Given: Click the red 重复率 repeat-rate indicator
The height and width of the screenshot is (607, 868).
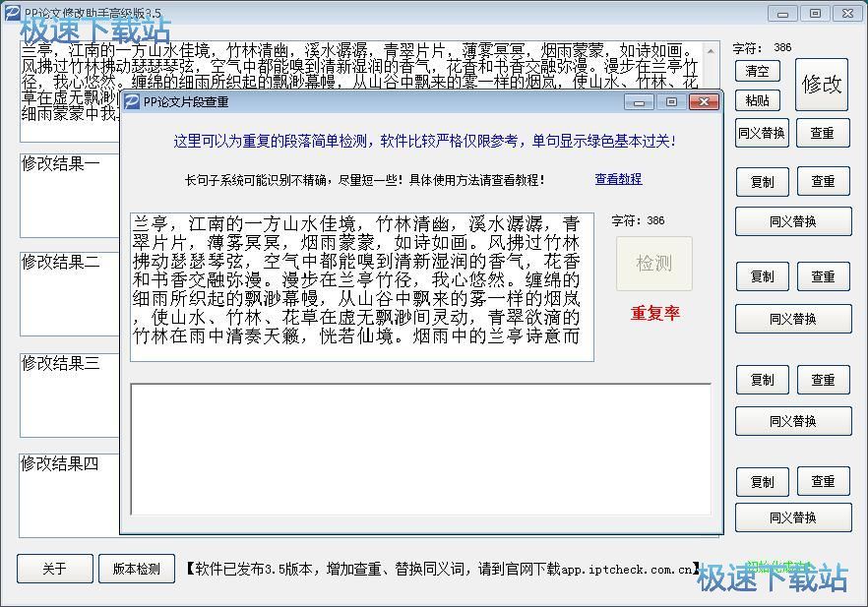Looking at the screenshot, I should pyautogui.click(x=653, y=314).
